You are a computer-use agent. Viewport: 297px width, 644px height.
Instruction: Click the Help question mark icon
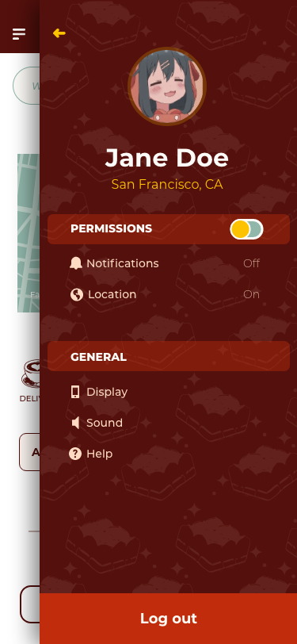75,454
